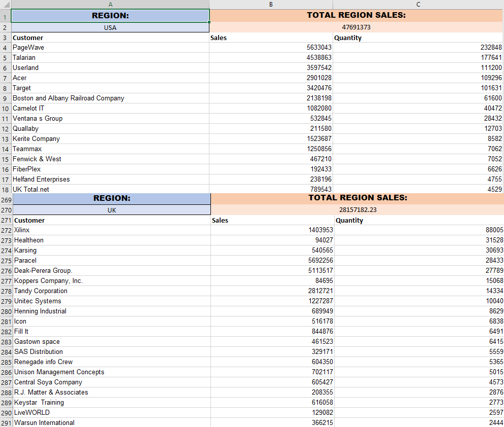
Task: Click the FiberPlex cell
Action: (110, 169)
